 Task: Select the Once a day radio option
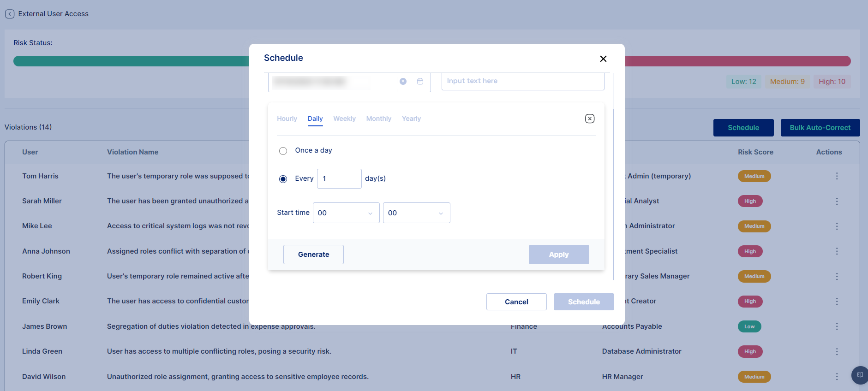coord(283,151)
